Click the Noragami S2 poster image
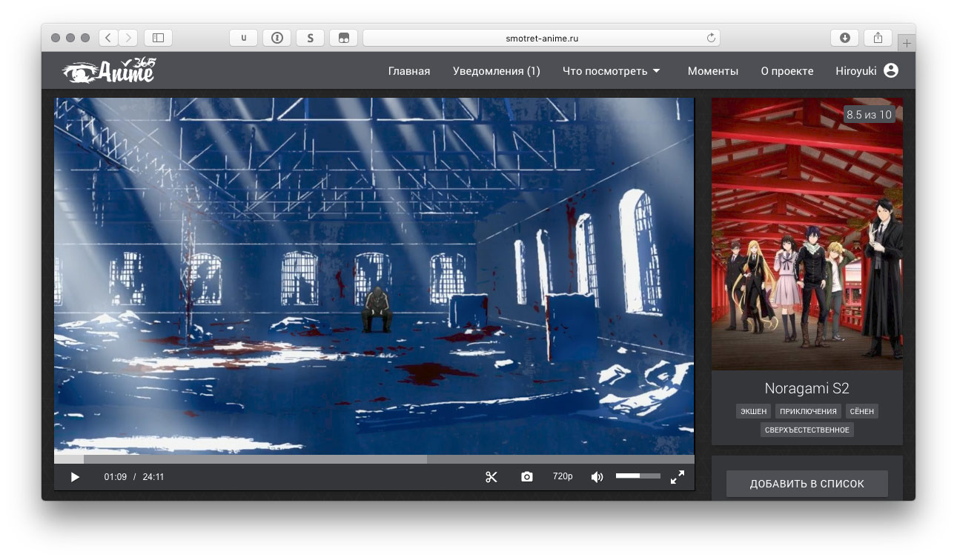 807,234
